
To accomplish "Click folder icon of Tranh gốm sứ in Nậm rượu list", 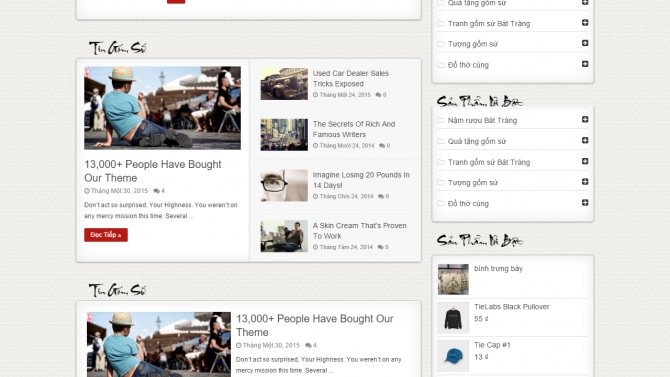I will point(441,162).
